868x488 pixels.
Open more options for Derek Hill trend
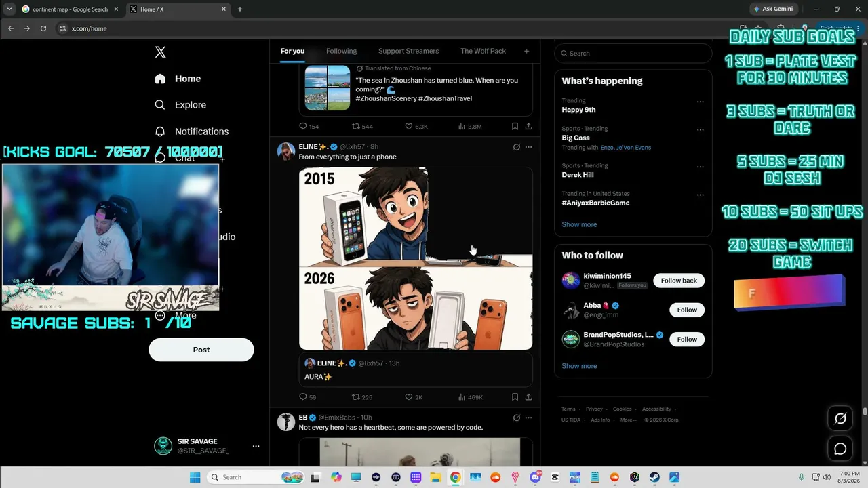[700, 167]
